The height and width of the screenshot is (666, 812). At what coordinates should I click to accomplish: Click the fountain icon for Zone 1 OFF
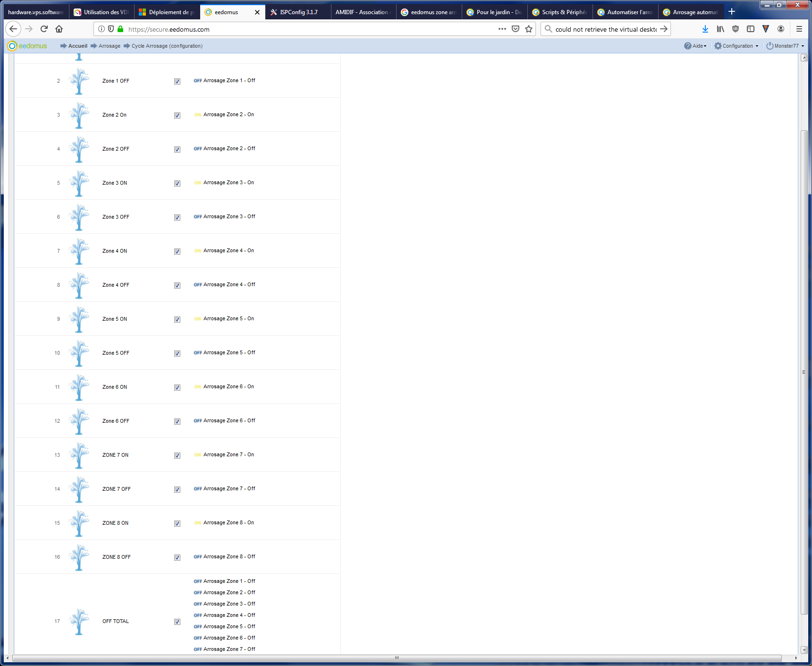[x=79, y=81]
